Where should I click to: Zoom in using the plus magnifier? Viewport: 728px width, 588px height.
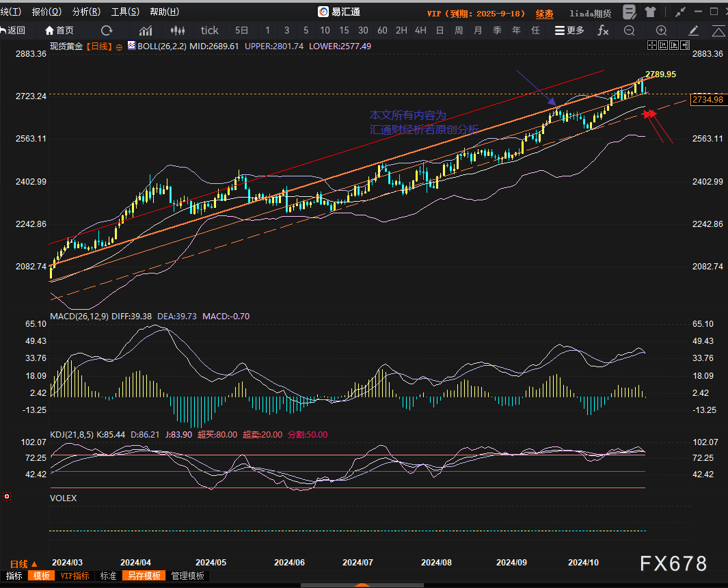point(661,30)
